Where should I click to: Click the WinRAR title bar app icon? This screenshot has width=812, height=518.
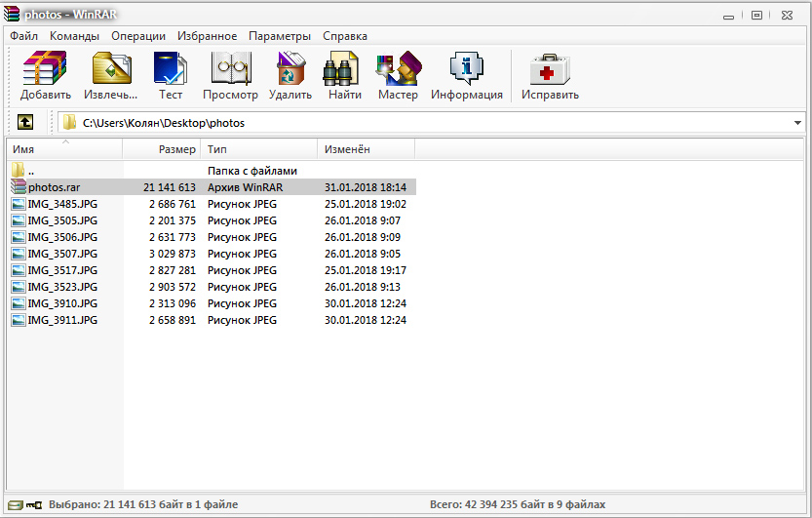[x=12, y=14]
